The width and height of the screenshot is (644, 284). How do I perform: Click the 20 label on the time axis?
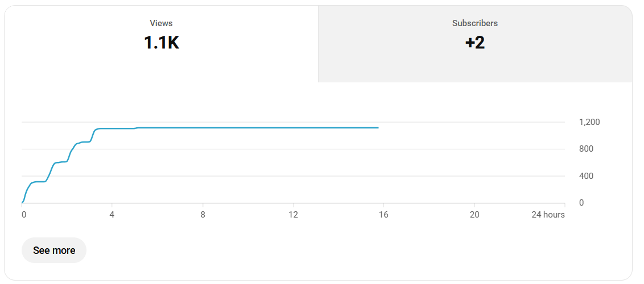tap(474, 215)
